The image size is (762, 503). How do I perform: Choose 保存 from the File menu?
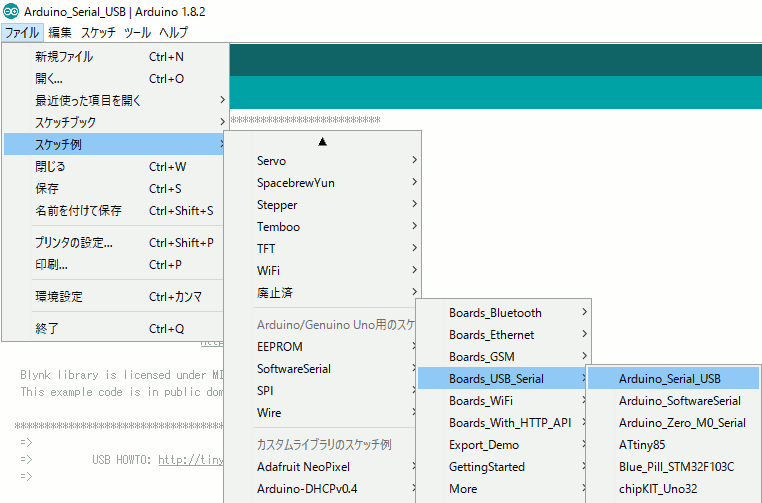(x=116, y=188)
